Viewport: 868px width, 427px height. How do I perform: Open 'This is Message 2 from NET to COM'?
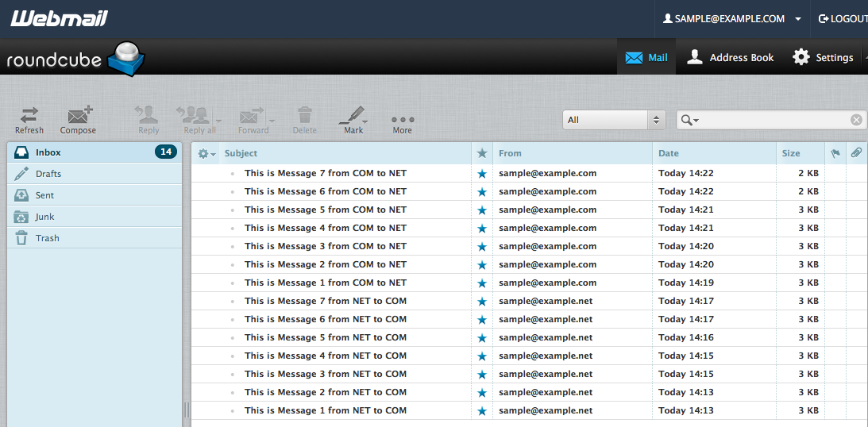click(x=326, y=392)
